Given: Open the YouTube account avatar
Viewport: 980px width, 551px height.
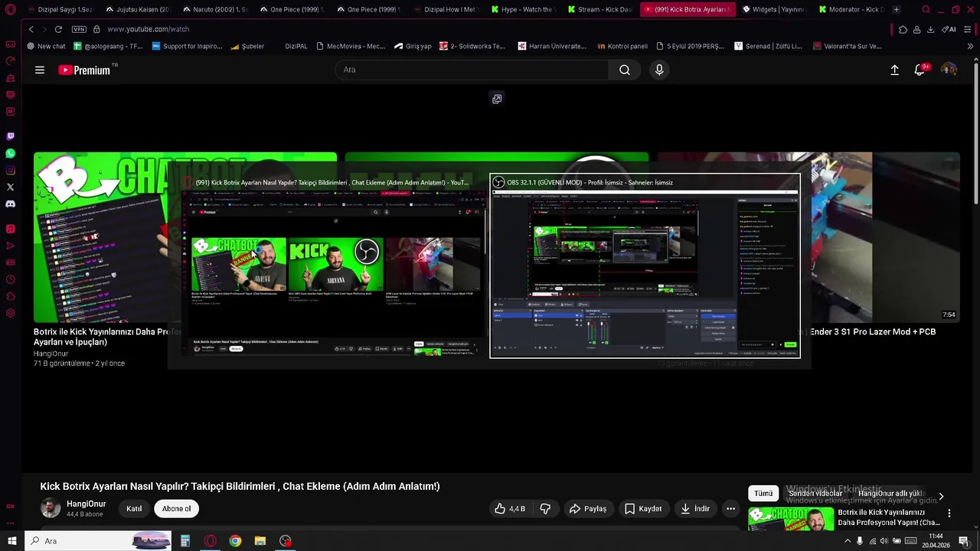Looking at the screenshot, I should 949,70.
